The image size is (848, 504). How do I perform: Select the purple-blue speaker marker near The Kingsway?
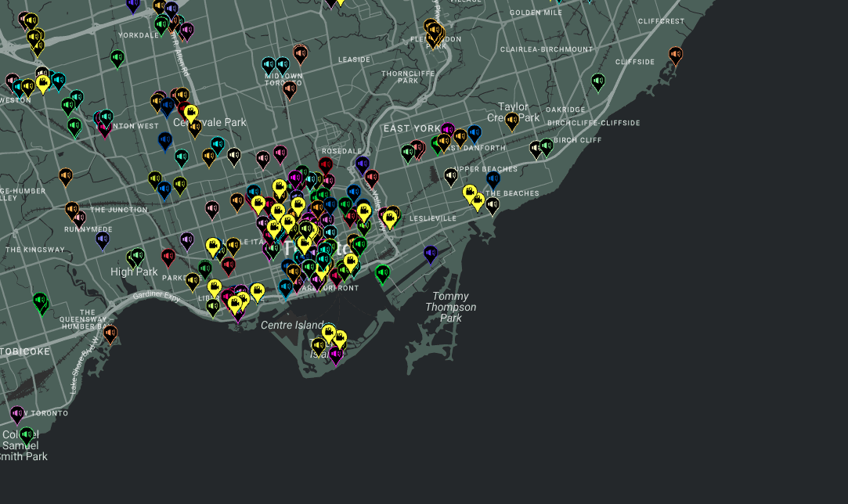pyautogui.click(x=103, y=239)
